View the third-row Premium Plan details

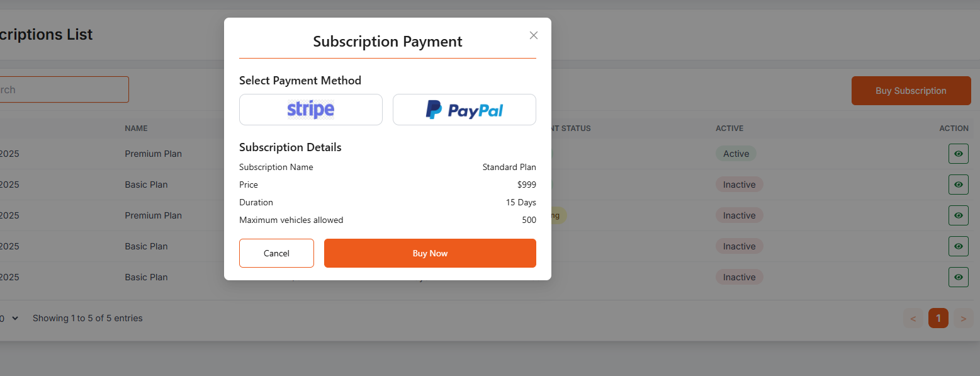click(x=958, y=215)
